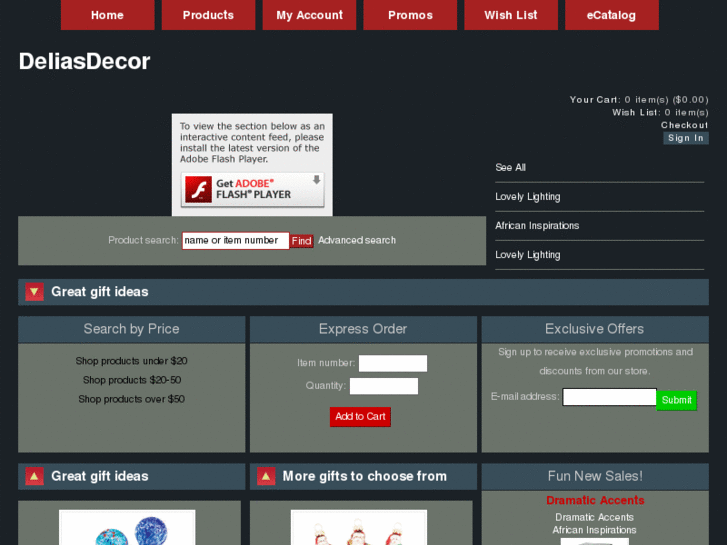Open the eCatalog navigation tab
This screenshot has width=727, height=545.
[612, 15]
